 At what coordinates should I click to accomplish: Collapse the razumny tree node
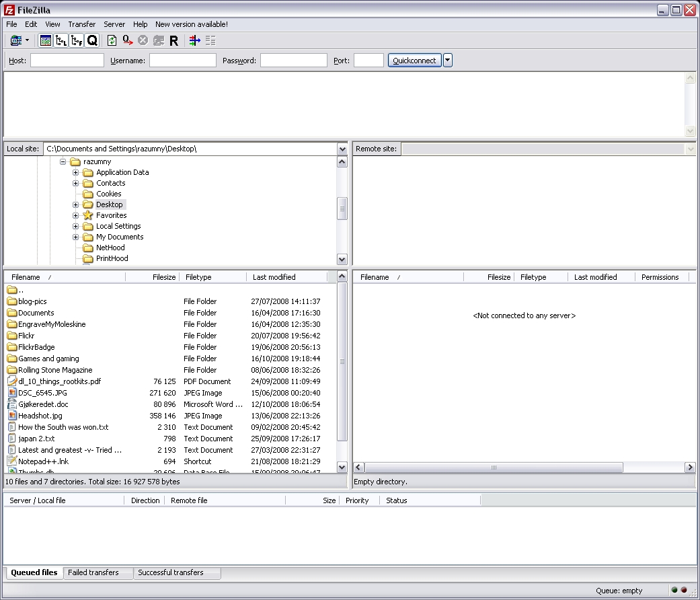63,161
